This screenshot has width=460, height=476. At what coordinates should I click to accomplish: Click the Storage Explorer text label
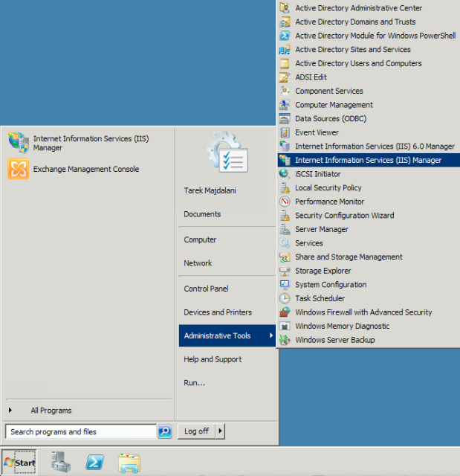point(323,271)
